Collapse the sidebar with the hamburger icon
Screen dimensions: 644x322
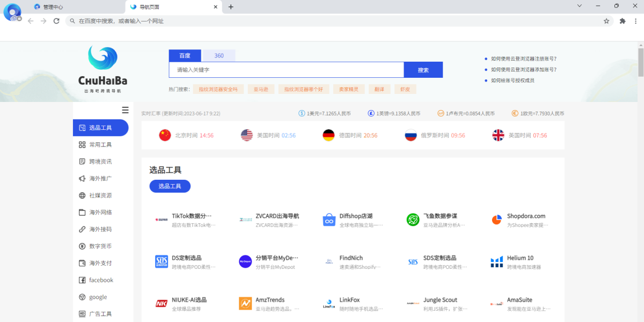[125, 109]
